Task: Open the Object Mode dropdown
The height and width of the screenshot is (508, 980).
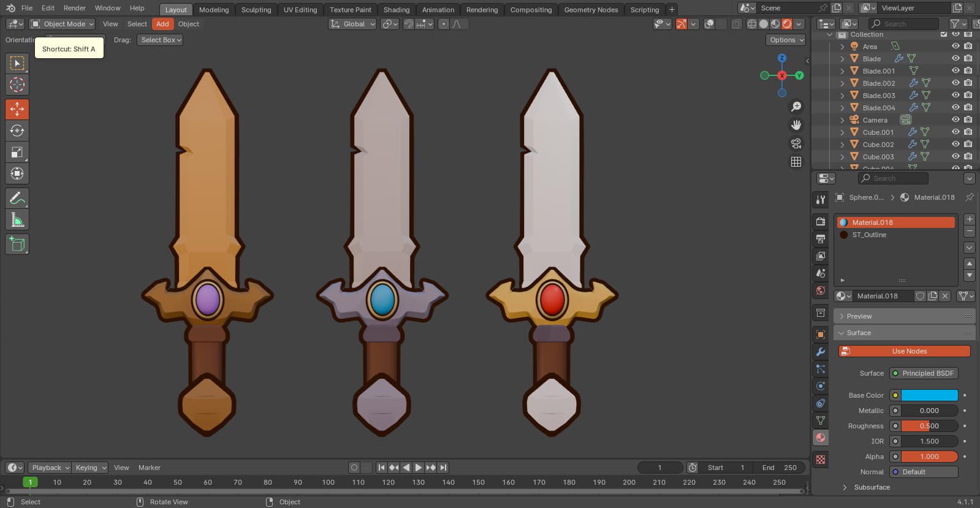Action: [x=63, y=24]
